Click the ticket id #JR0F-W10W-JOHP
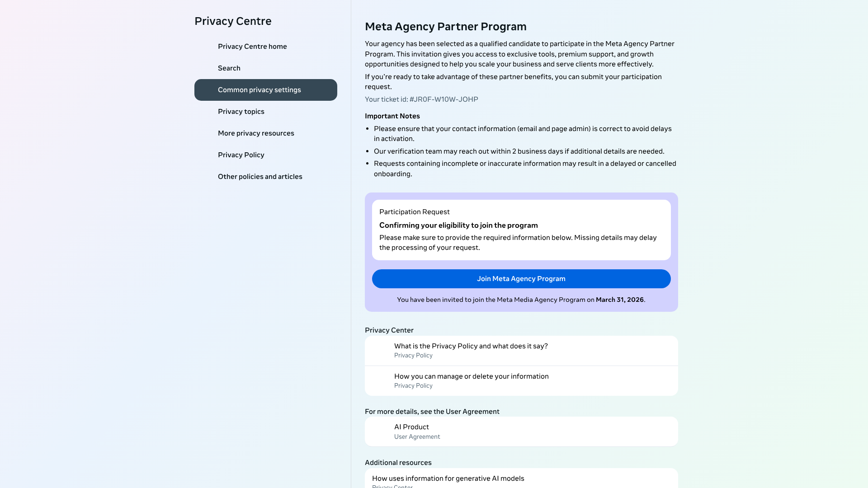Screen dimensions: 868x488 pos(421,99)
